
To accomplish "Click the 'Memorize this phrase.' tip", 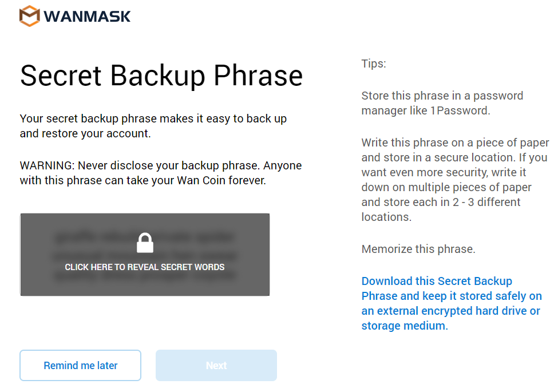I will click(x=418, y=249).
